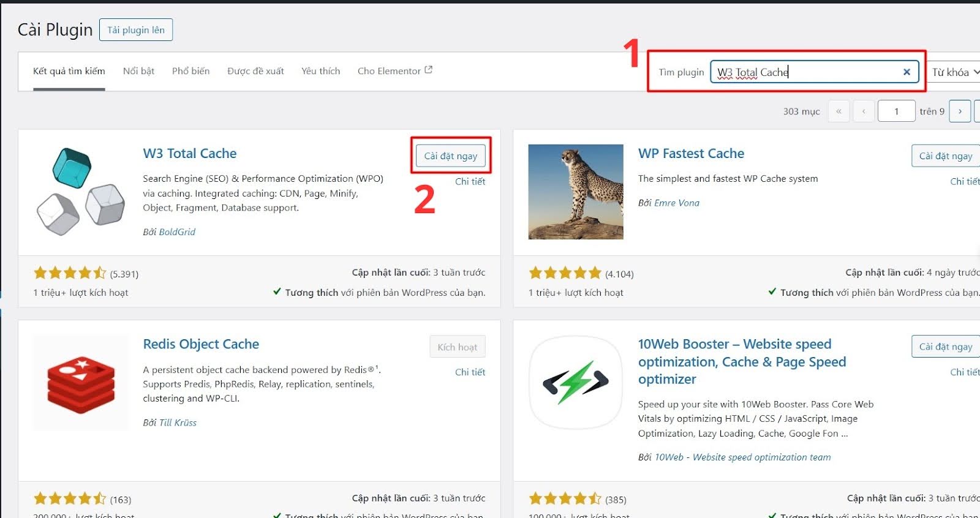Viewport: 980px width, 518px height.
Task: Click Redis Object Cache star rating
Action: 70,499
